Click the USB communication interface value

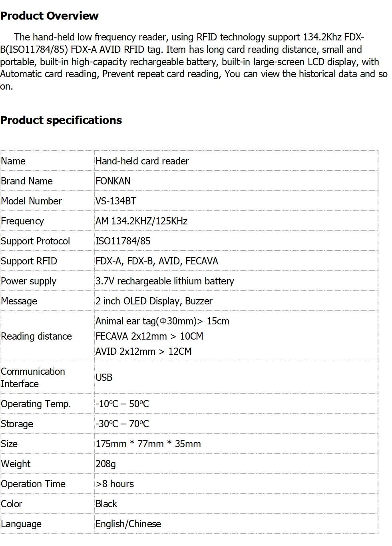coord(104,377)
